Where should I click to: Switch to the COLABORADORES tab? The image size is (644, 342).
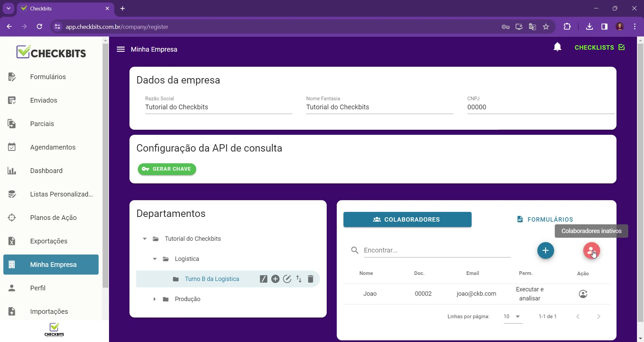point(408,220)
